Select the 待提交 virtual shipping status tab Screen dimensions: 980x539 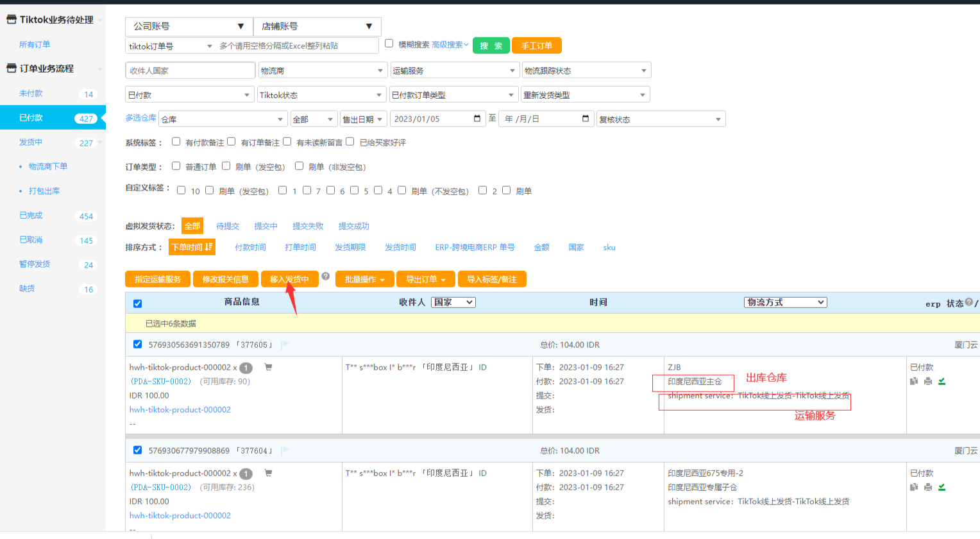coord(228,226)
